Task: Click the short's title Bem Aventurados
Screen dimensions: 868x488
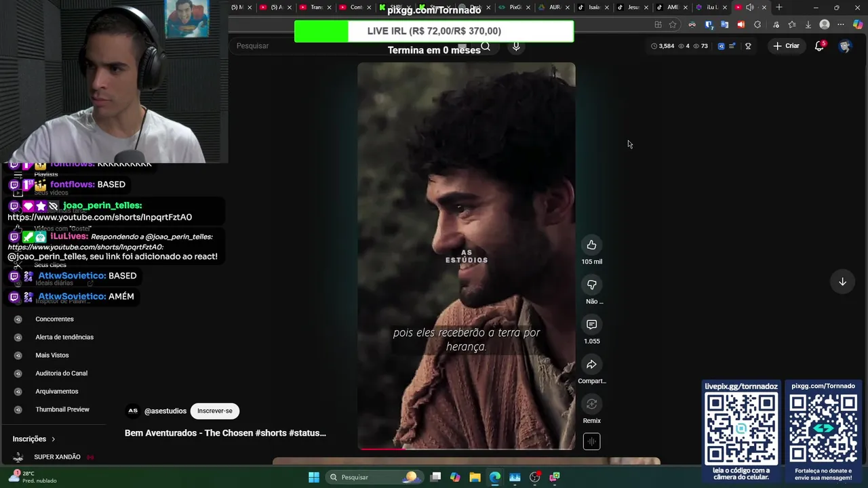Action: pyautogui.click(x=225, y=433)
